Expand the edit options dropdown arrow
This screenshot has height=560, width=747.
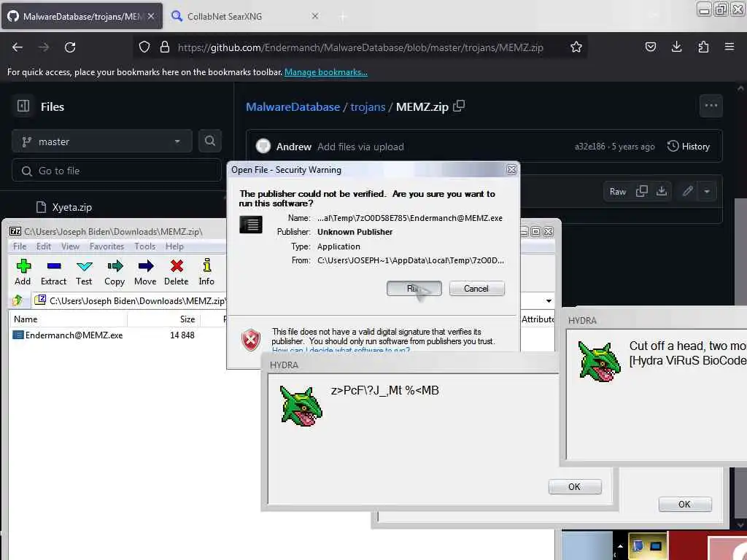706,192
